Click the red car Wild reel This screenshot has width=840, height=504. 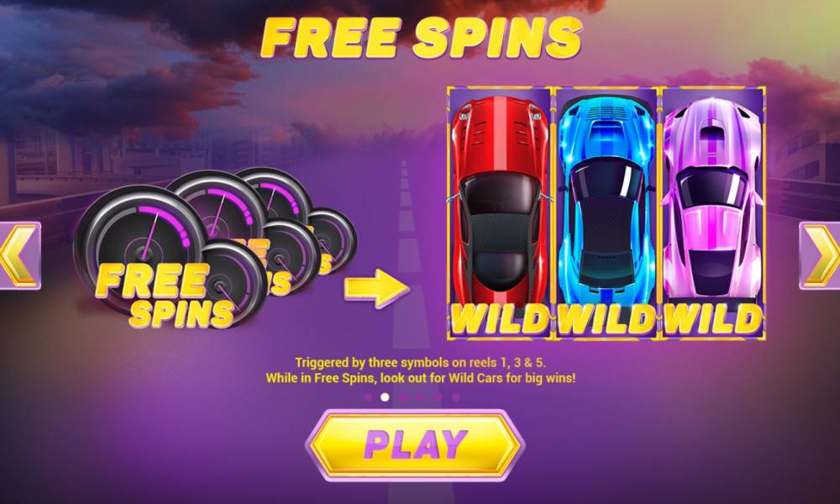click(x=499, y=213)
